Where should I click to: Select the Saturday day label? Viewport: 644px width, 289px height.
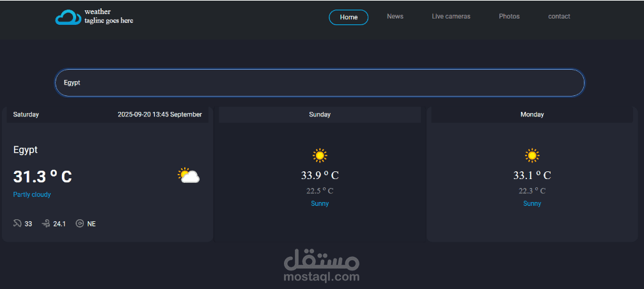point(26,114)
